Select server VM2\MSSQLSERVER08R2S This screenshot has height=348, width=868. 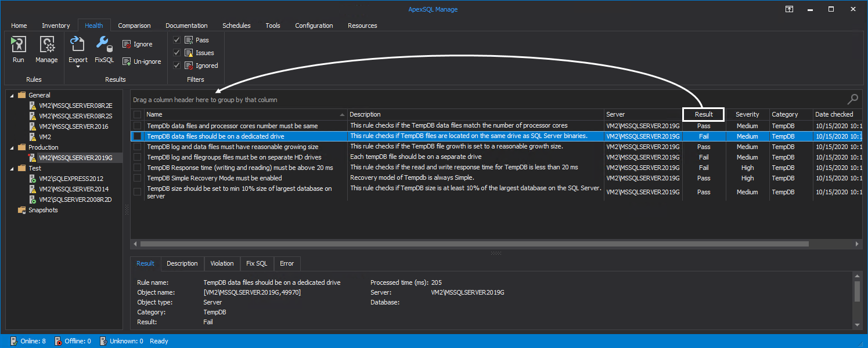75,116
